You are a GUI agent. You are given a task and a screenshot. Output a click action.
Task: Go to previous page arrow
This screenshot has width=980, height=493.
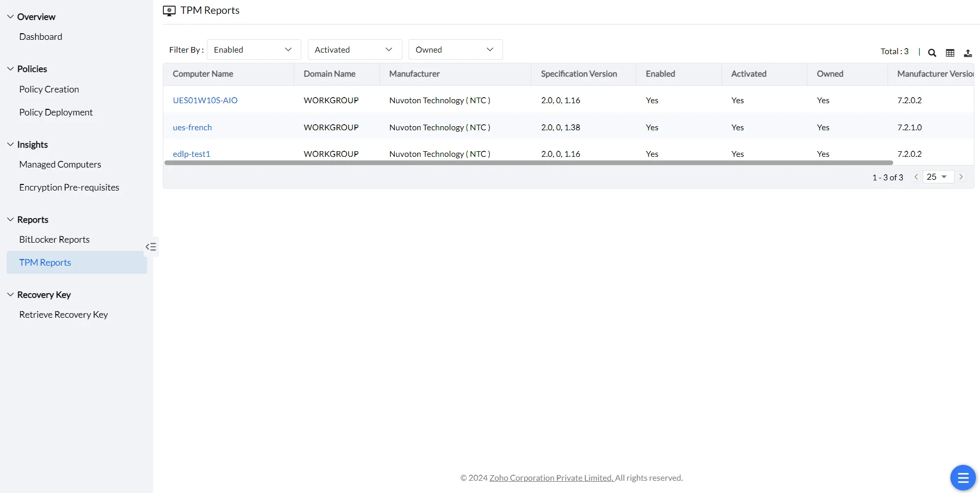point(916,177)
